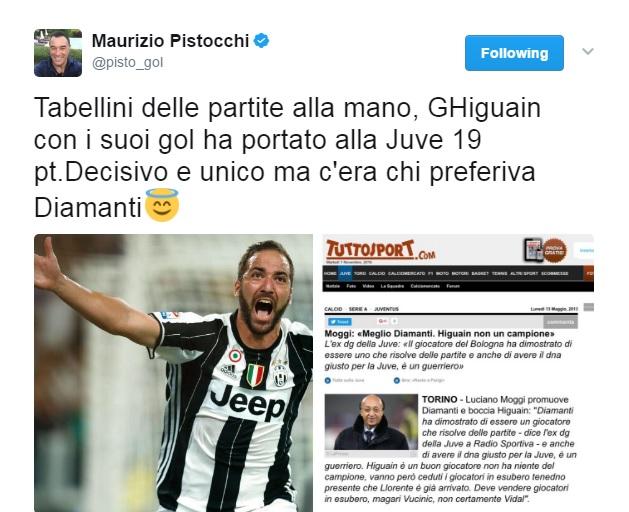
Task: Click the SERIE A breadcrumb link
Action: 358,309
